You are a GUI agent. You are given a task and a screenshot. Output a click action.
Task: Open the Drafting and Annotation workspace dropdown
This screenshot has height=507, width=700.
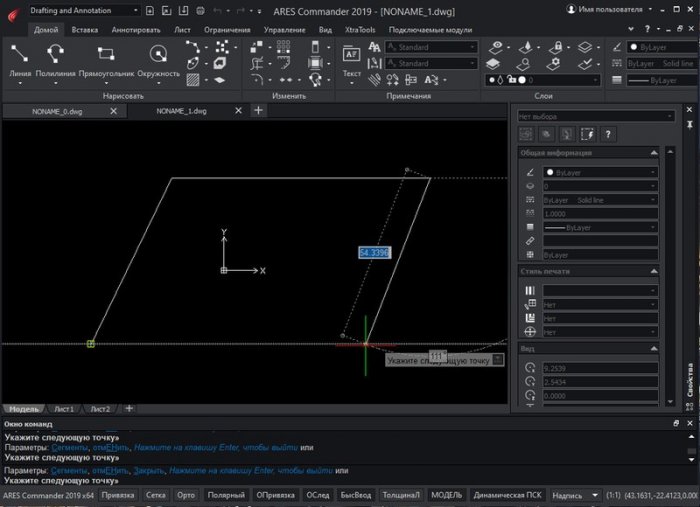pos(84,10)
